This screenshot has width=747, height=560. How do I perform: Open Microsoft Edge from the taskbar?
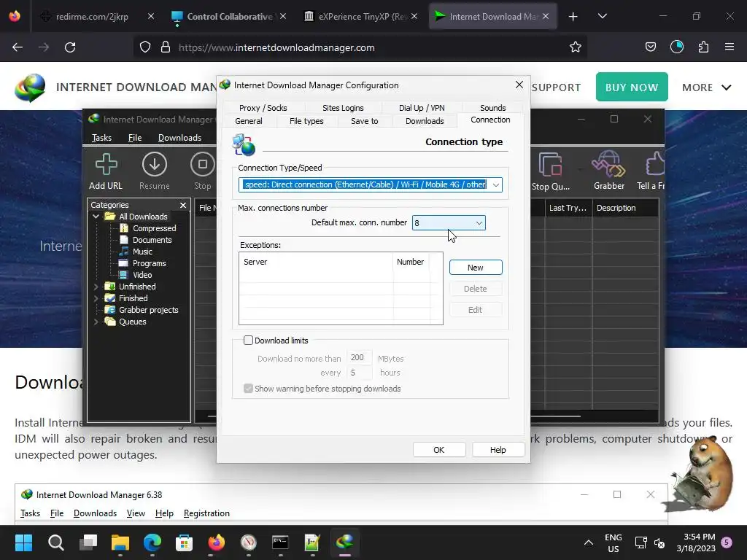(x=152, y=542)
